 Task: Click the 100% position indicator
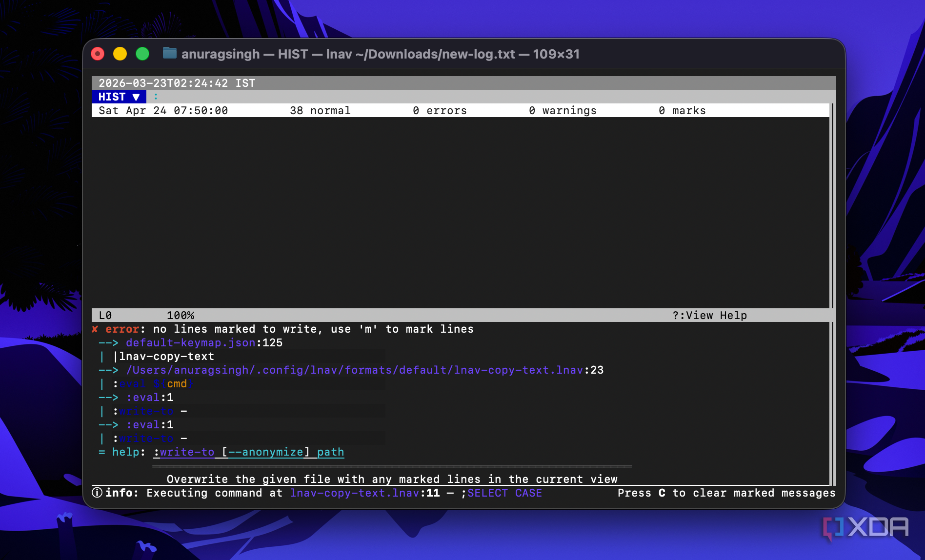pos(181,316)
